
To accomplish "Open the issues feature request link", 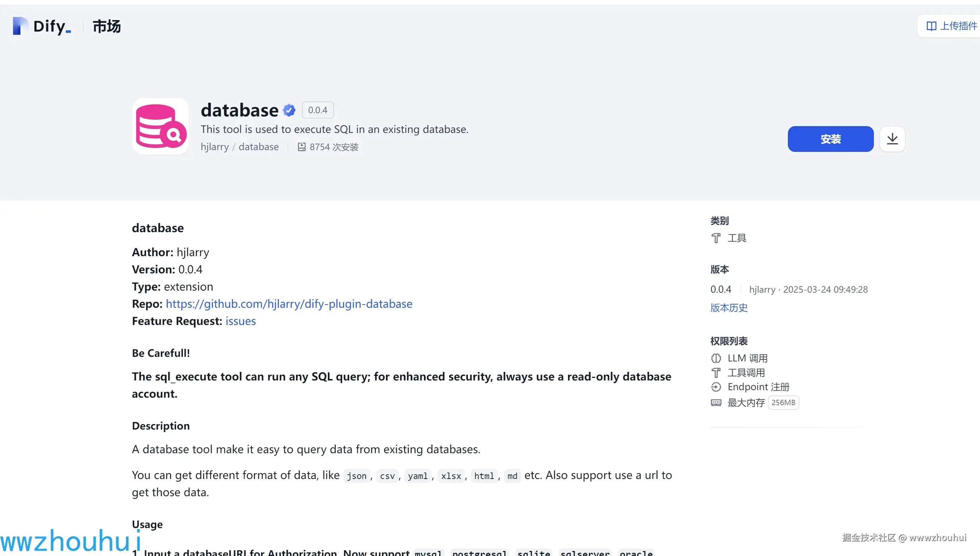I will pos(240,321).
